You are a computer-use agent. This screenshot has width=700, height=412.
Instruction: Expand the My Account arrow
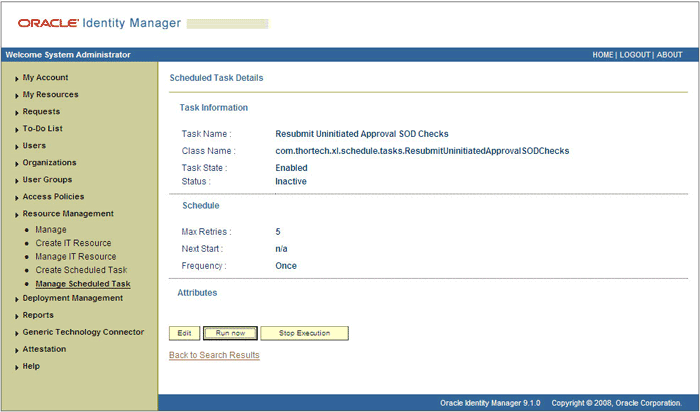[x=17, y=79]
